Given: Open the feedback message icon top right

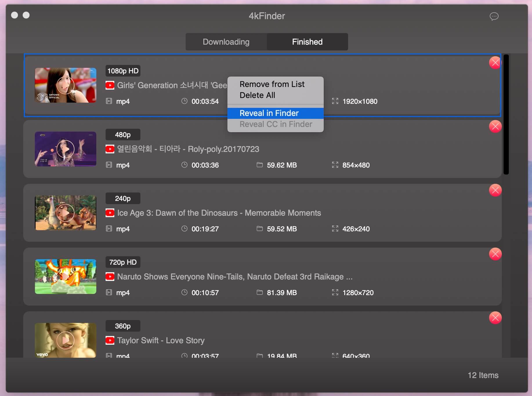Looking at the screenshot, I should (494, 17).
